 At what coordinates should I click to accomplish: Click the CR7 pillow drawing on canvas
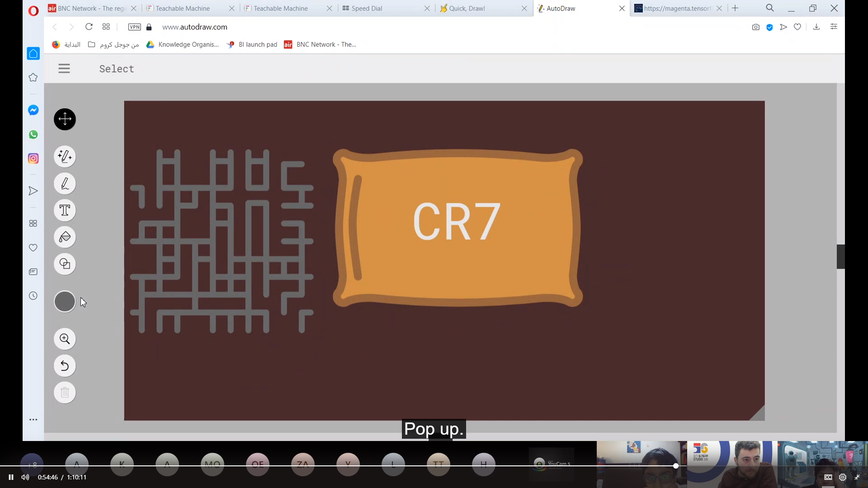[x=458, y=228]
